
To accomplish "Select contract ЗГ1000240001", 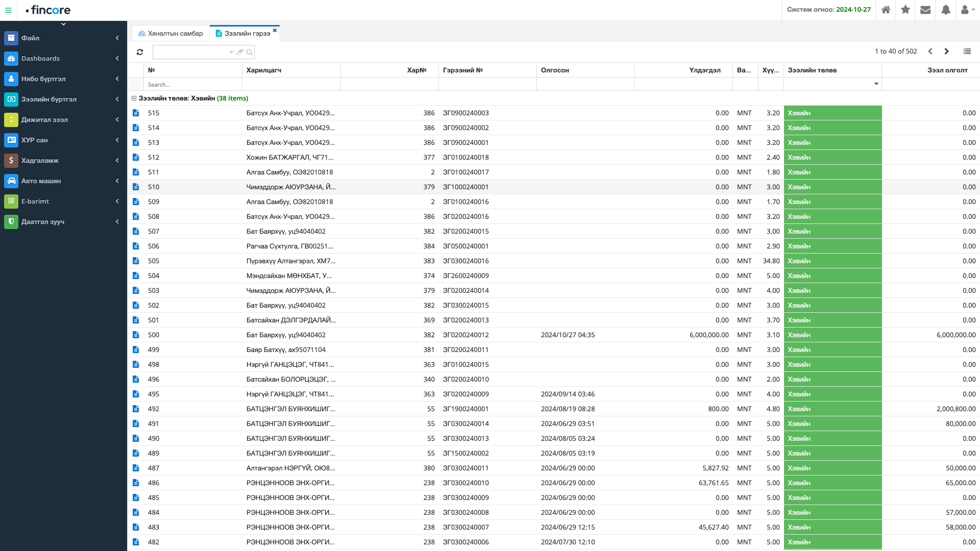I will click(465, 187).
